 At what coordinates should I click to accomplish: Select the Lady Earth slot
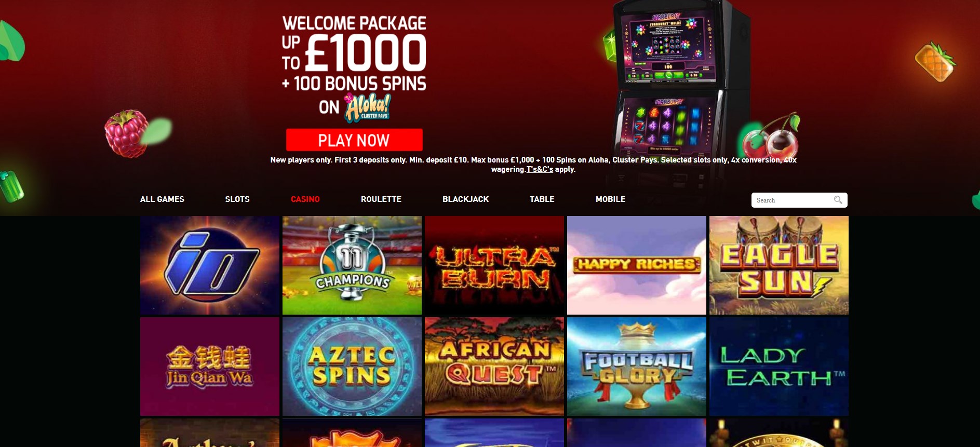[x=779, y=367]
